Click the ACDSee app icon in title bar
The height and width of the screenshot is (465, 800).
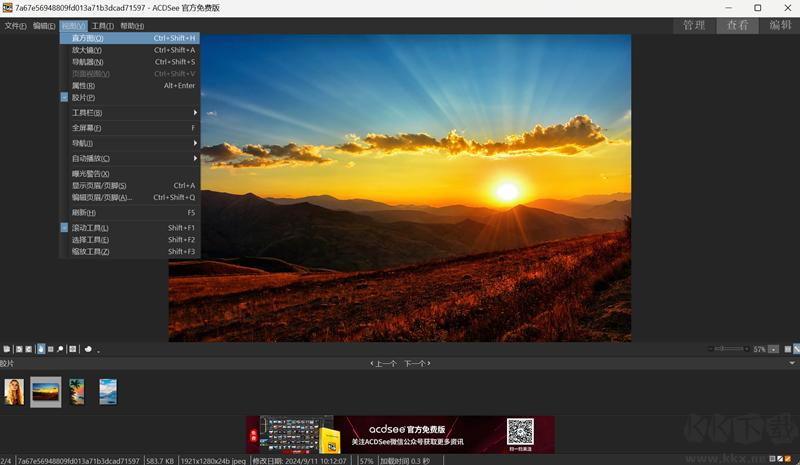[7, 8]
